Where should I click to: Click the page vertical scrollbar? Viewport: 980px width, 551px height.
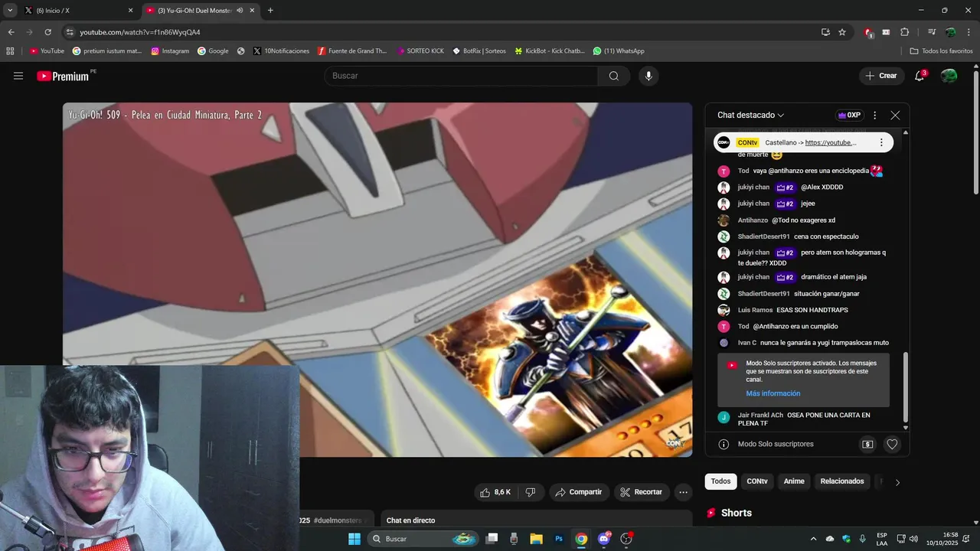point(975,134)
